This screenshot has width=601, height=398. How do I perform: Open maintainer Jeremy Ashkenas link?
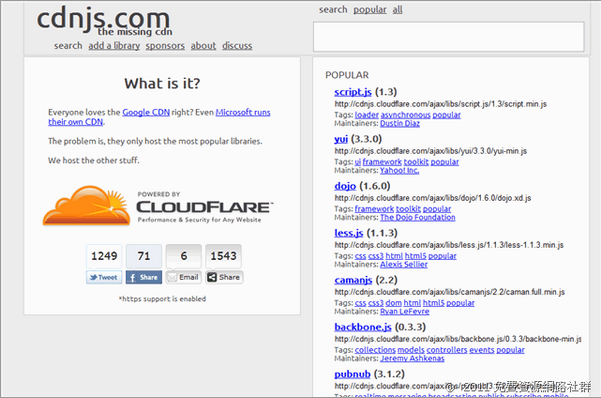[x=412, y=359]
